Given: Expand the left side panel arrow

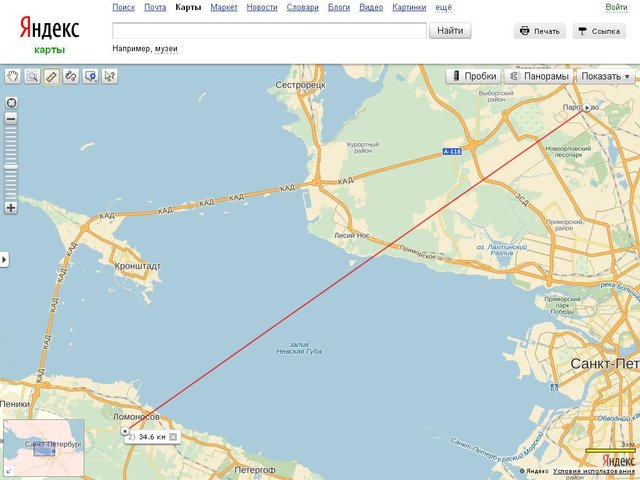Looking at the screenshot, I should tap(4, 259).
